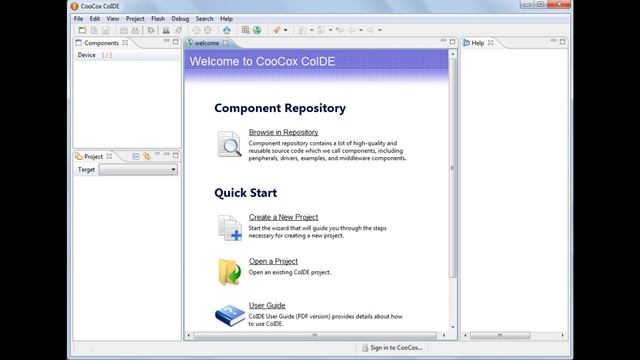Close the Help tab
The width and height of the screenshot is (640, 360).
[x=491, y=43]
